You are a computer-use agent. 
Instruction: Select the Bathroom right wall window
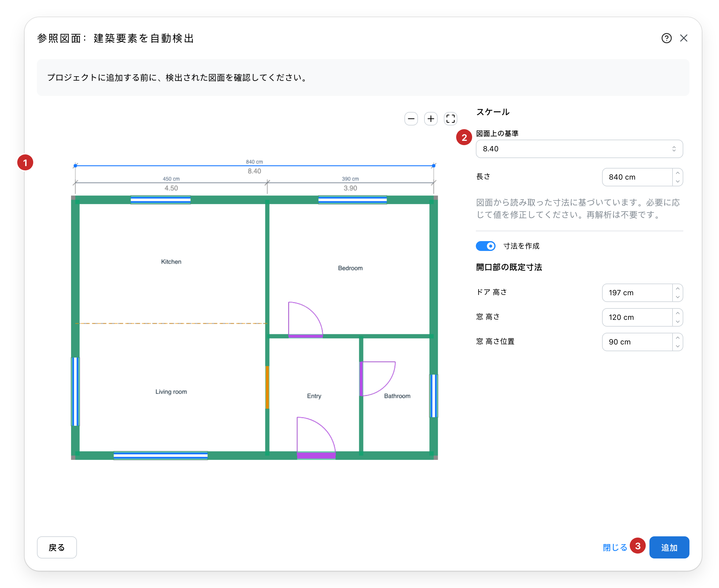(x=433, y=395)
